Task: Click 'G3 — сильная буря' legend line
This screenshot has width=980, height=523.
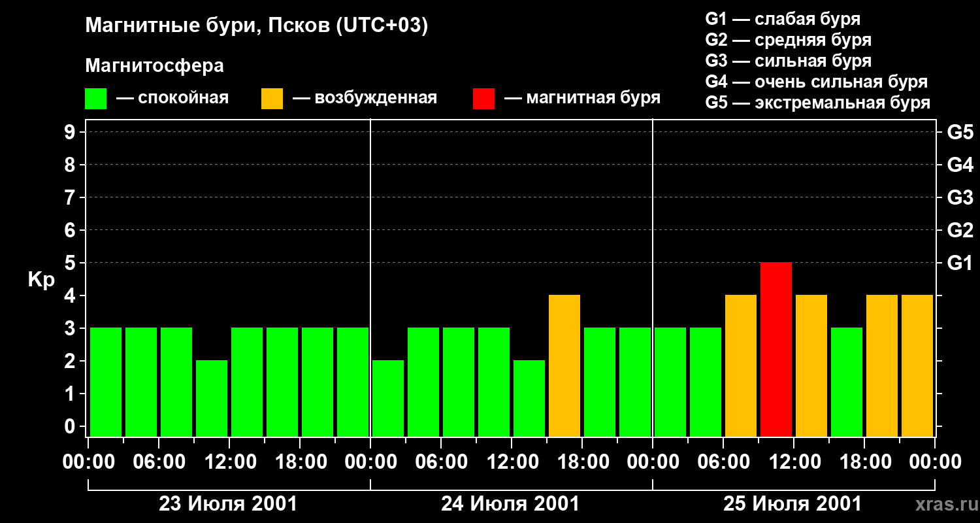Action: (788, 61)
